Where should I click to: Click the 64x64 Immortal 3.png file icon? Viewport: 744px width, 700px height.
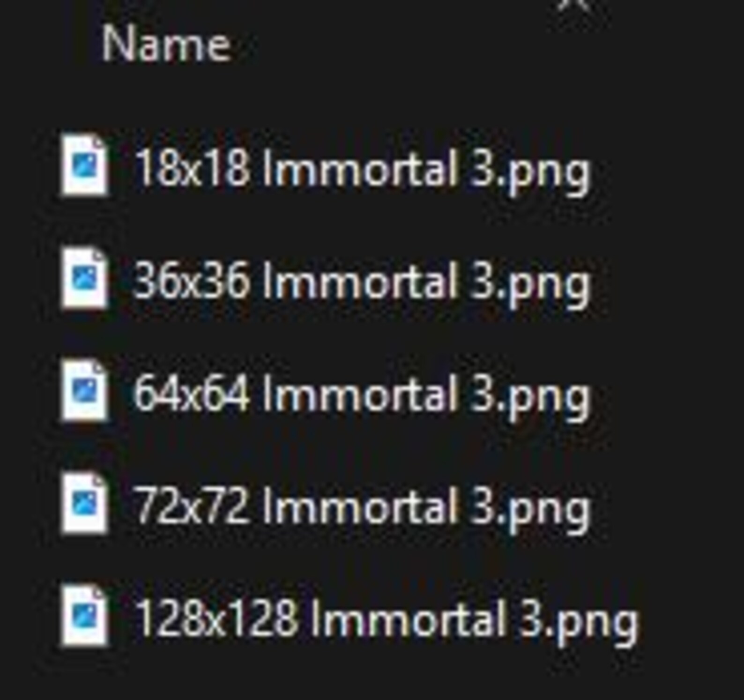tap(84, 390)
